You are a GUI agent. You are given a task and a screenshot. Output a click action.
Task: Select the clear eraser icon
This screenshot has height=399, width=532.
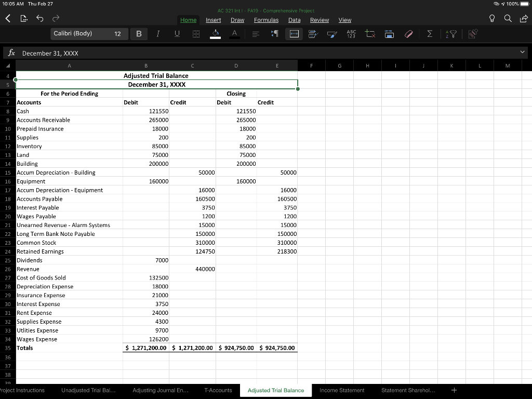tap(408, 34)
